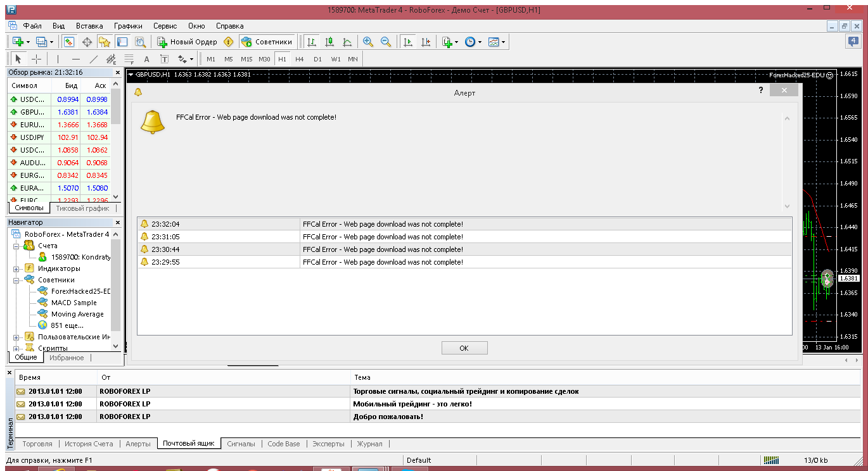Image resolution: width=868 pixels, height=471 pixels.
Task: Close the Обзор рынка panel
Action: click(117, 72)
